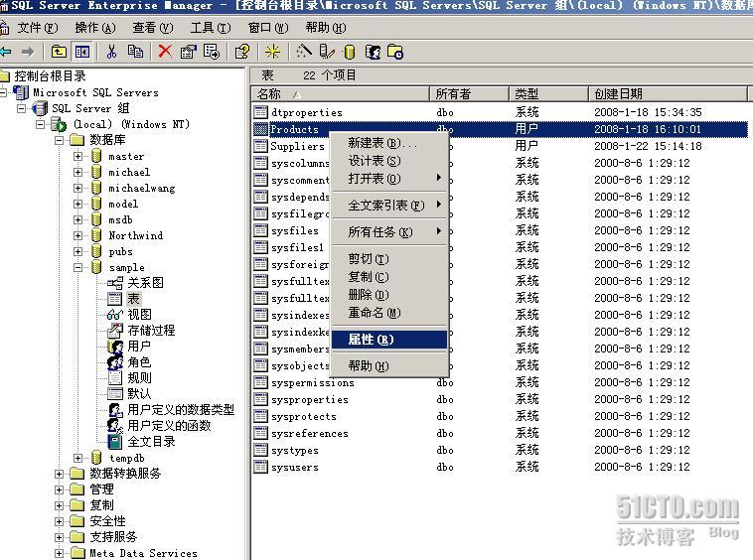Click the Back arrow toolbar icon

pos(6,52)
